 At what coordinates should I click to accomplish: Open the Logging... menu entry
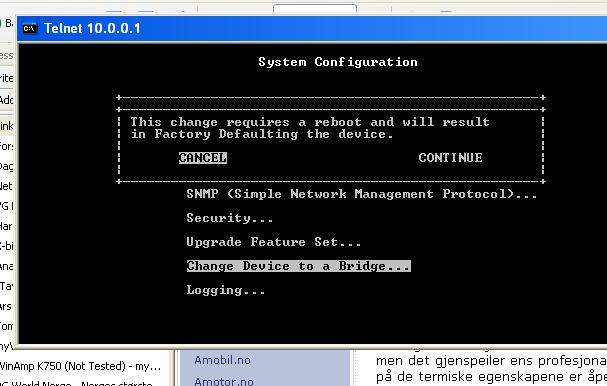[226, 290]
